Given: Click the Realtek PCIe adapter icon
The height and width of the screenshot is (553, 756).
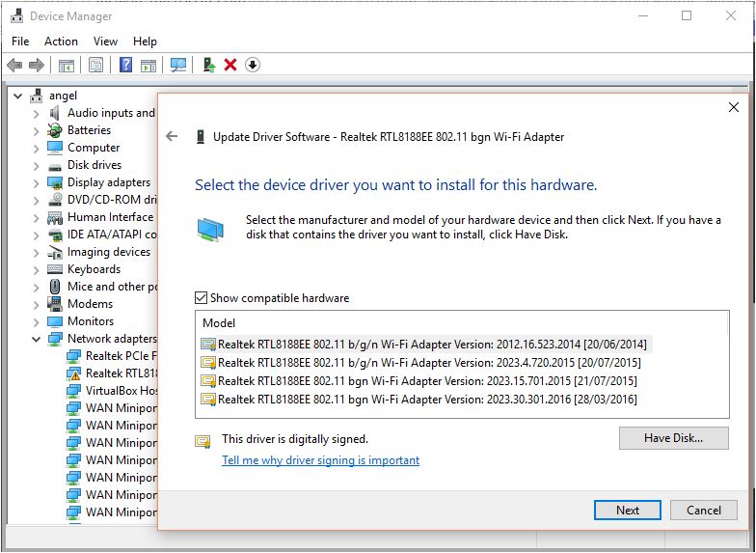Looking at the screenshot, I should tap(73, 356).
